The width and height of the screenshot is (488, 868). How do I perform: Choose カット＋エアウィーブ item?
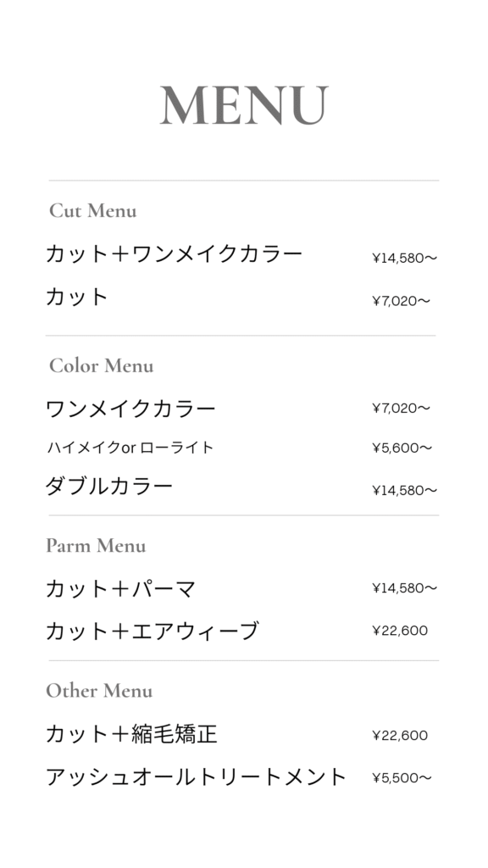152,631
